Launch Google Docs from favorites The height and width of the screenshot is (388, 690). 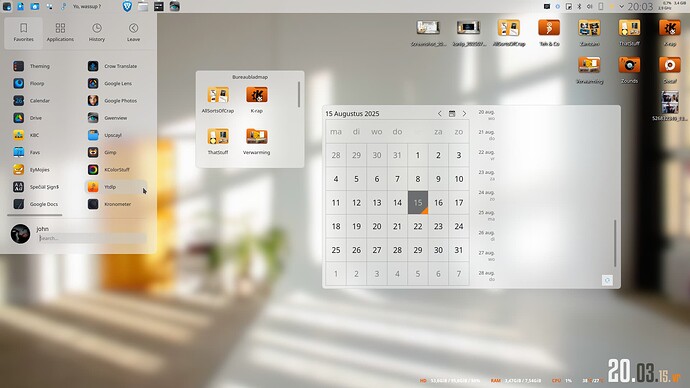40,204
